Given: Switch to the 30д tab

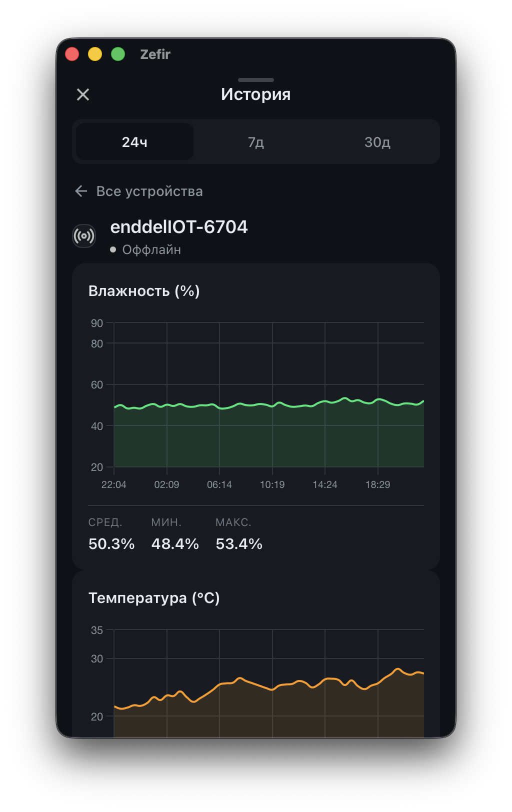Looking at the screenshot, I should coord(377,142).
